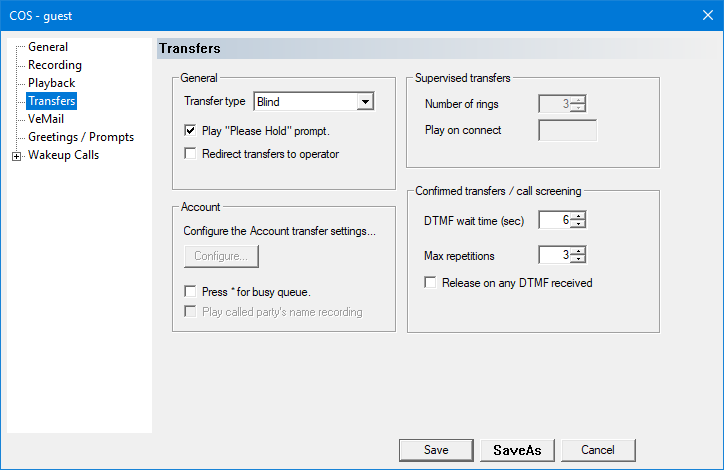Open Greetings / Prompts settings
The width and height of the screenshot is (724, 470).
80,137
